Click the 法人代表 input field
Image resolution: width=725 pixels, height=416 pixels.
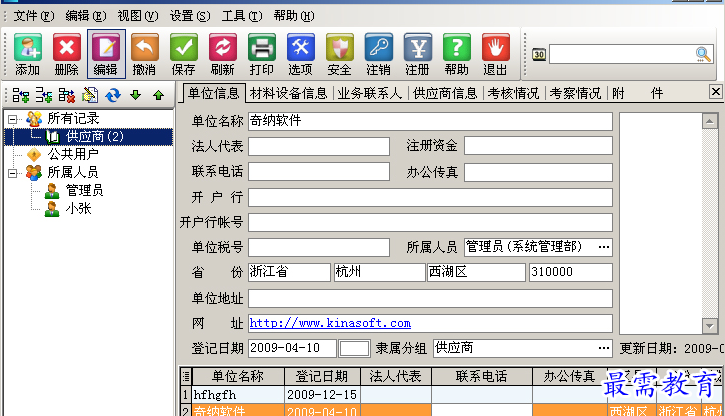319,146
